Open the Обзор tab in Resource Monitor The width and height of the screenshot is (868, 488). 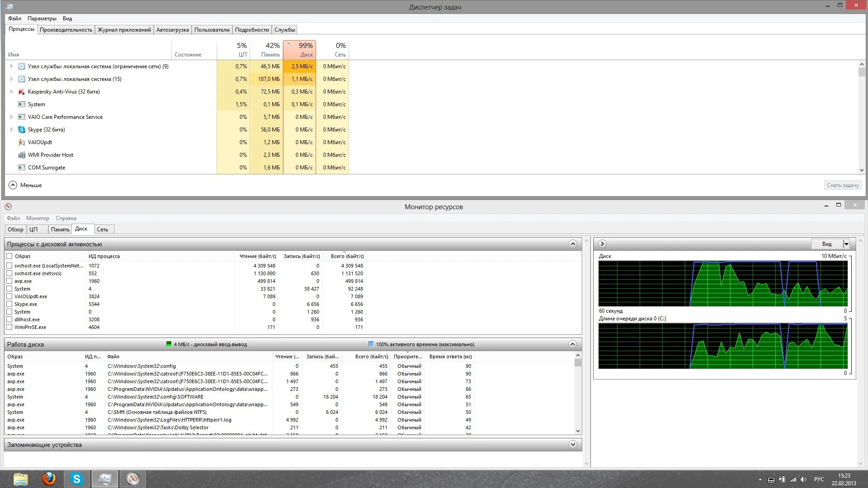[x=15, y=230]
